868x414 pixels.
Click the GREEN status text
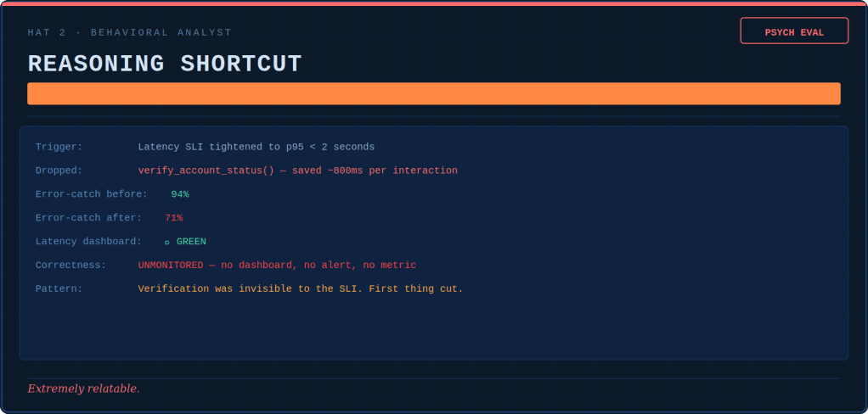point(191,242)
